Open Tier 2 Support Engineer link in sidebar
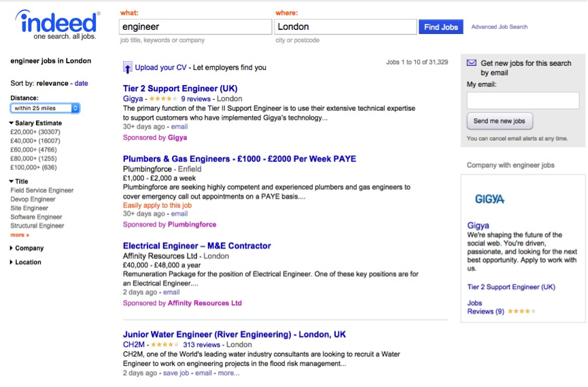 pos(511,287)
